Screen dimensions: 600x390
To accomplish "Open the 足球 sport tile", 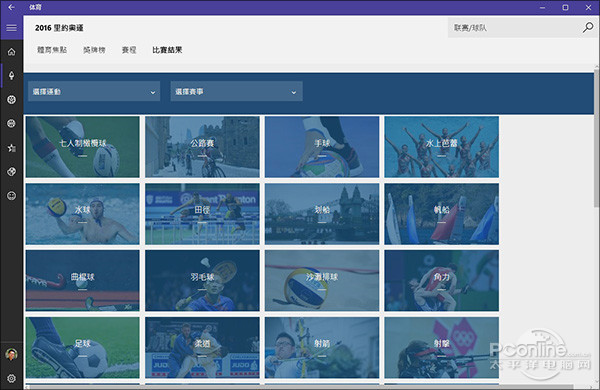I will (83, 348).
